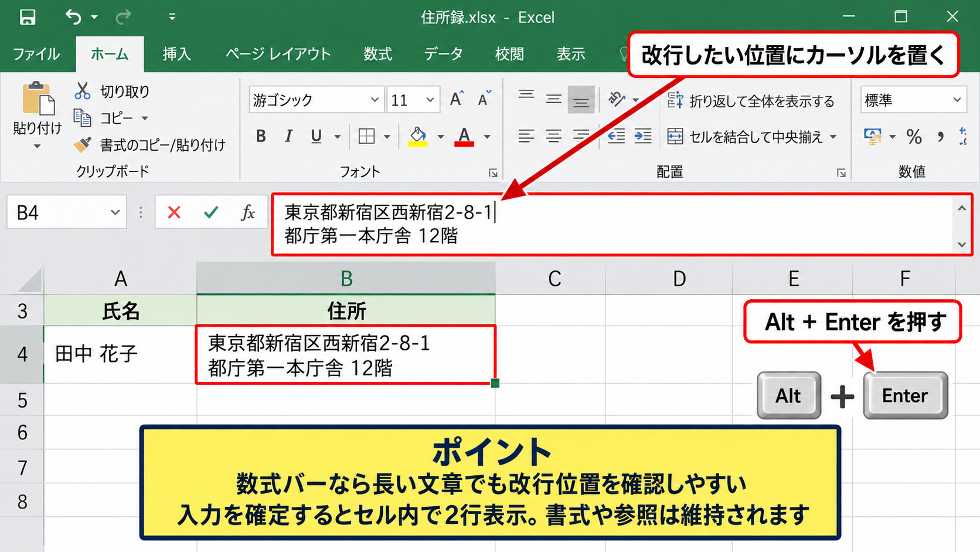Click the Redo arrow icon
Image resolution: width=980 pixels, height=552 pixels.
click(123, 17)
